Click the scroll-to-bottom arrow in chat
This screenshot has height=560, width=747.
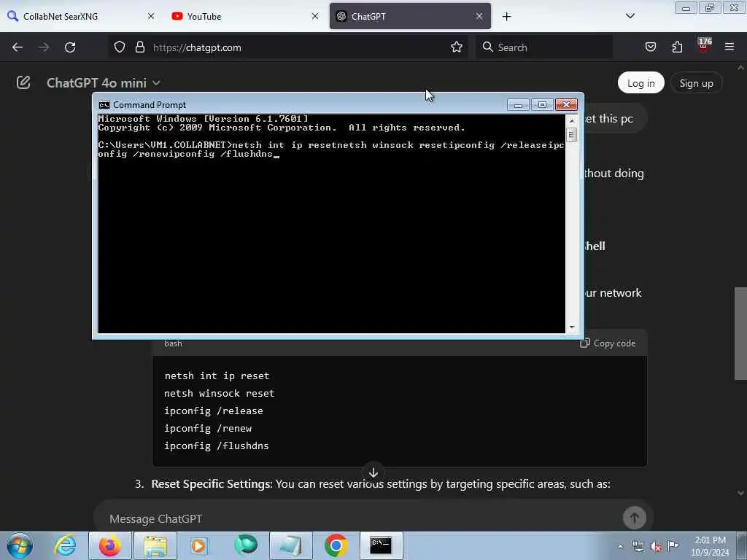click(x=373, y=472)
